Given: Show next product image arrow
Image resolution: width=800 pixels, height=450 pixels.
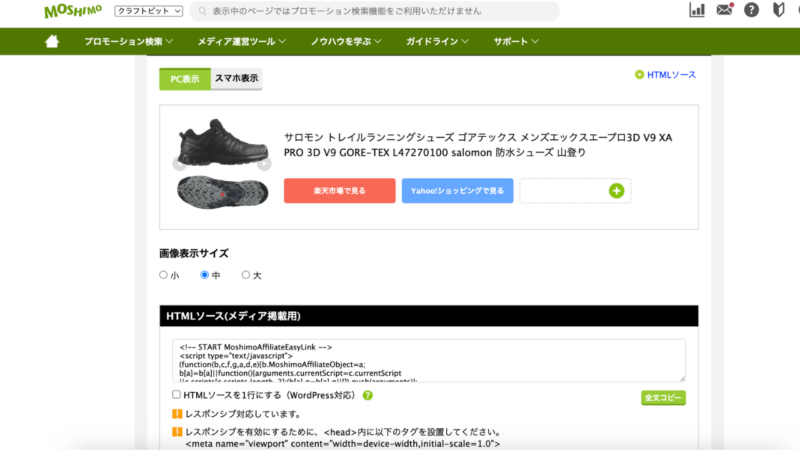Looking at the screenshot, I should tap(264, 164).
